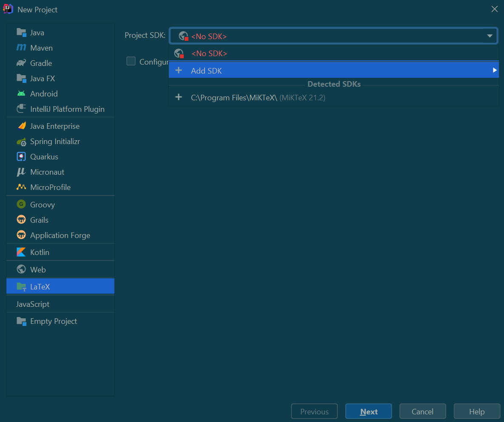Select the Micronaut project icon
The width and height of the screenshot is (504, 422).
coord(21,172)
